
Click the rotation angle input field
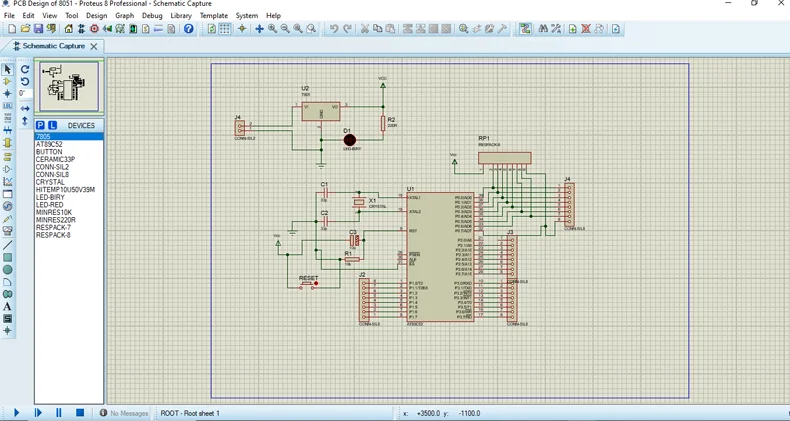(x=25, y=94)
